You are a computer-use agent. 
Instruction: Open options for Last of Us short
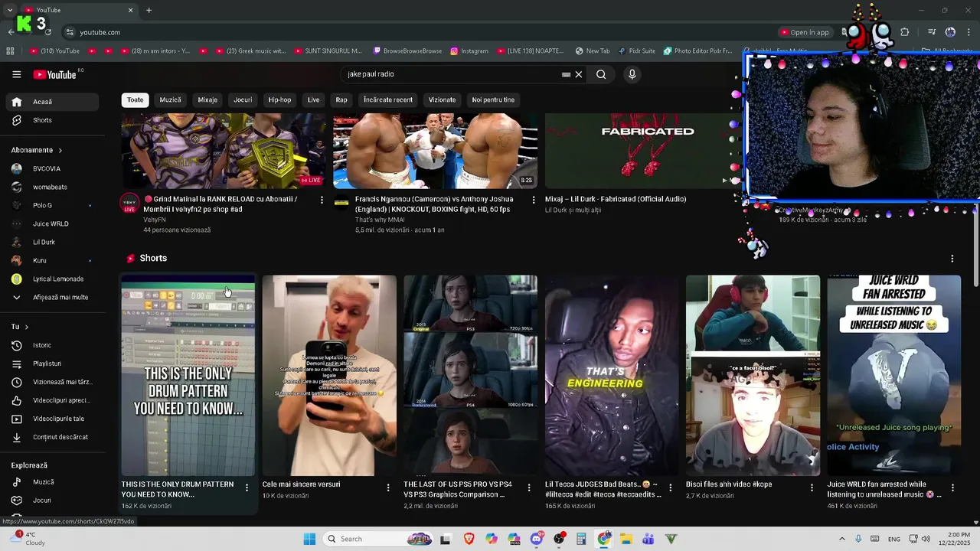click(529, 487)
